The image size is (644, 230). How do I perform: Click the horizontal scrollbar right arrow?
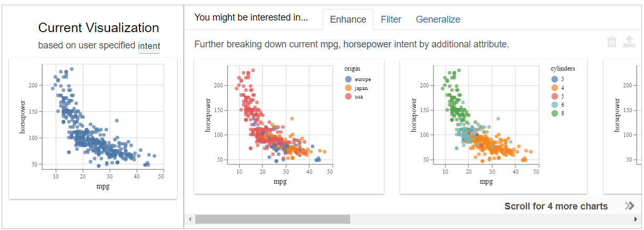pyautogui.click(x=636, y=219)
